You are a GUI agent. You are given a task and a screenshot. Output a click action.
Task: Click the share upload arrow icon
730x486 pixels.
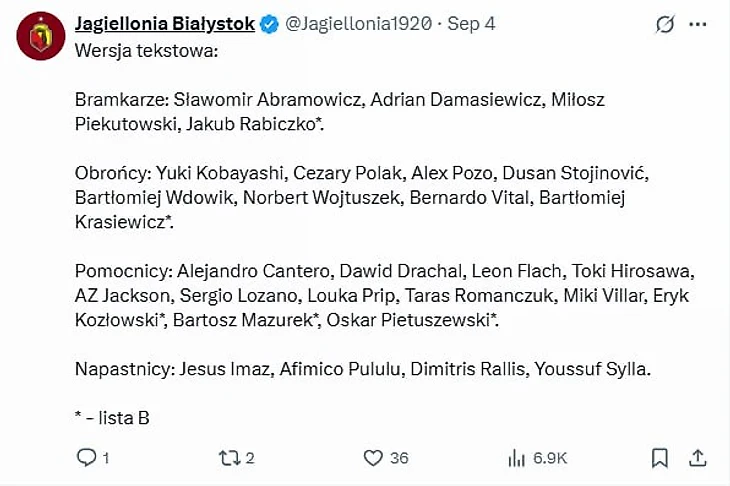pyautogui.click(x=698, y=458)
